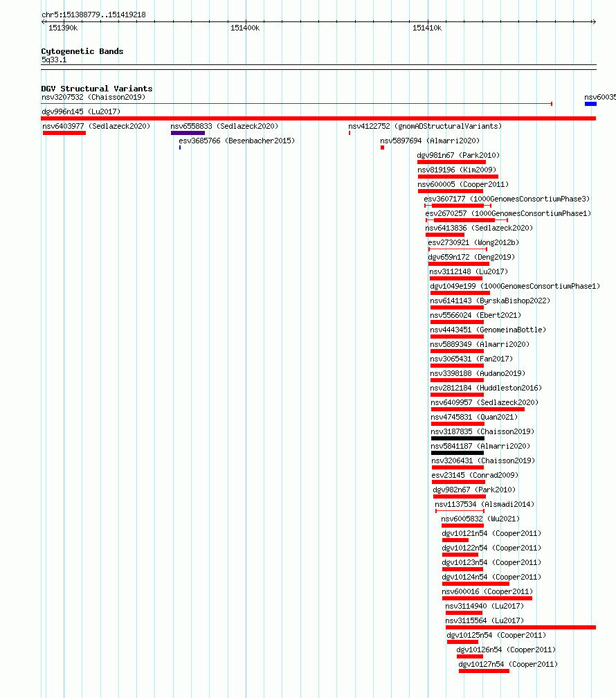
Task: Click the 151410k ruler label
Action: point(427,28)
